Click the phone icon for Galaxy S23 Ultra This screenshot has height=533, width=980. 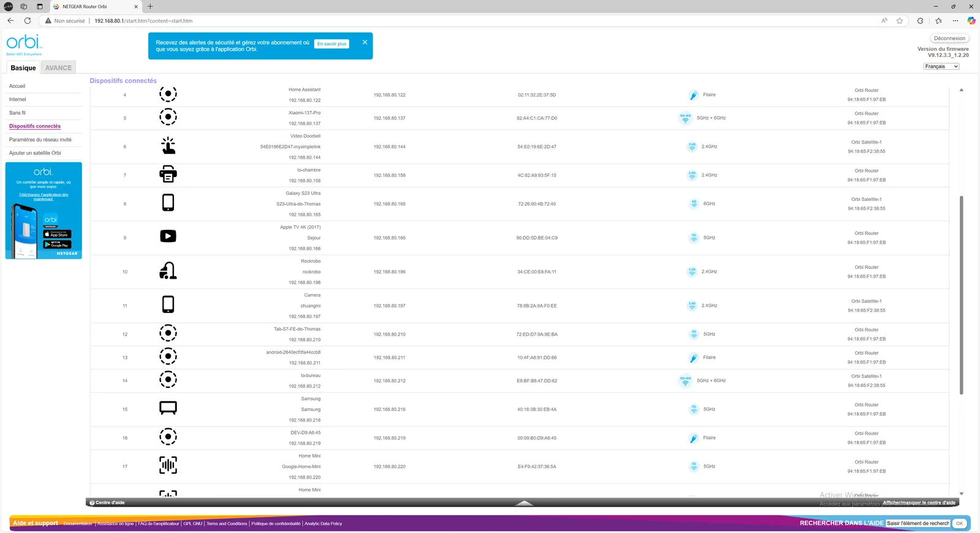pyautogui.click(x=168, y=203)
